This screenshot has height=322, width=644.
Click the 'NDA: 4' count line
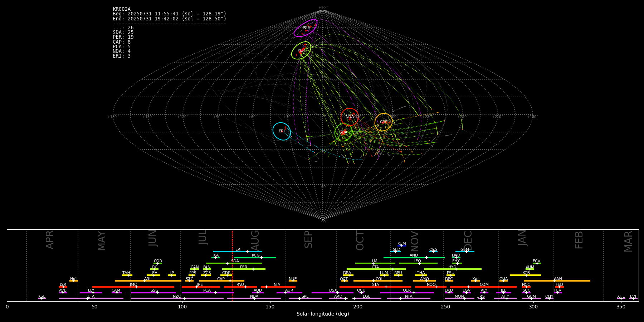point(122,52)
